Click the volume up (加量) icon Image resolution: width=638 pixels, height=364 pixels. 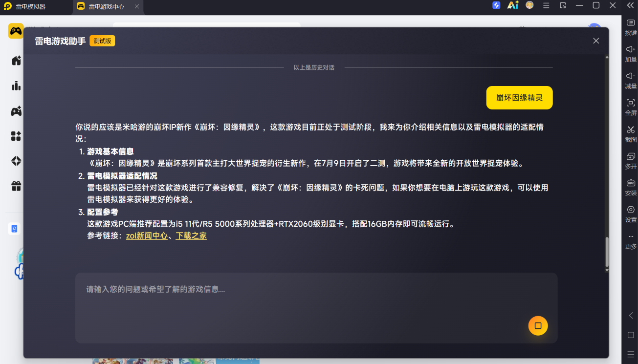(x=631, y=49)
